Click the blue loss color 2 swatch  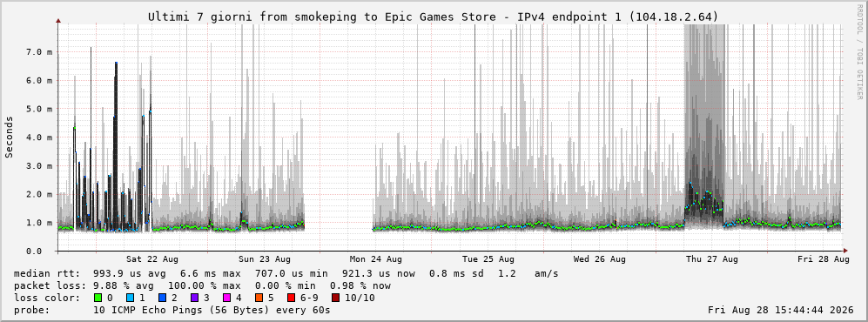(x=161, y=298)
